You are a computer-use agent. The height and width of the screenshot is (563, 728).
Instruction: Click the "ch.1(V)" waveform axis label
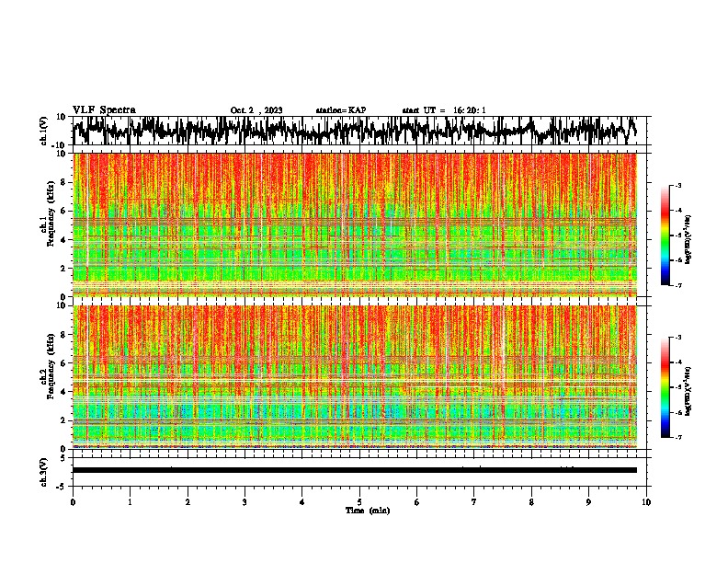point(44,131)
